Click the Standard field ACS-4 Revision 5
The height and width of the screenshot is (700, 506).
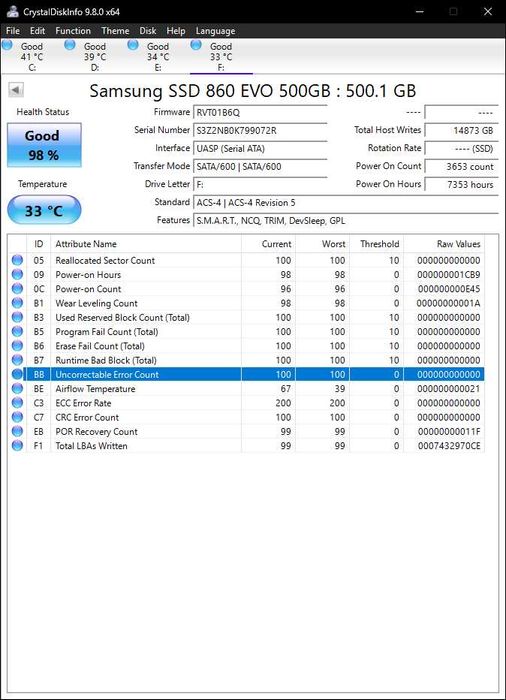click(x=346, y=203)
